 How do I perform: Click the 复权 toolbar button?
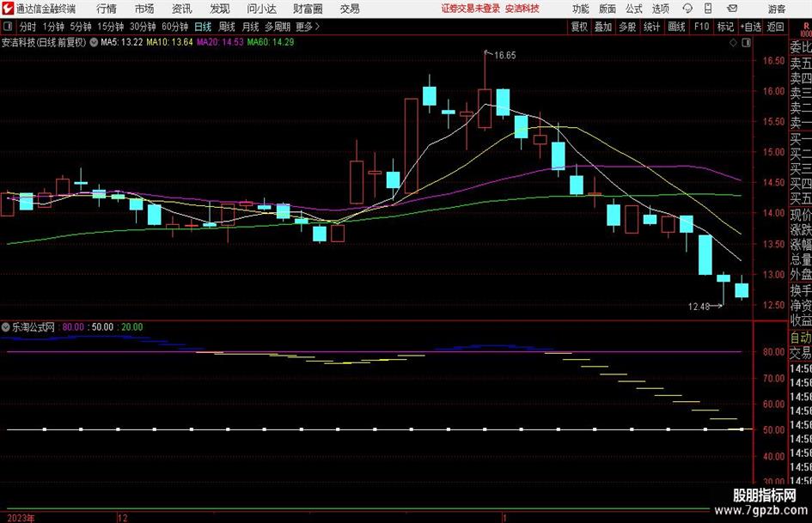579,27
